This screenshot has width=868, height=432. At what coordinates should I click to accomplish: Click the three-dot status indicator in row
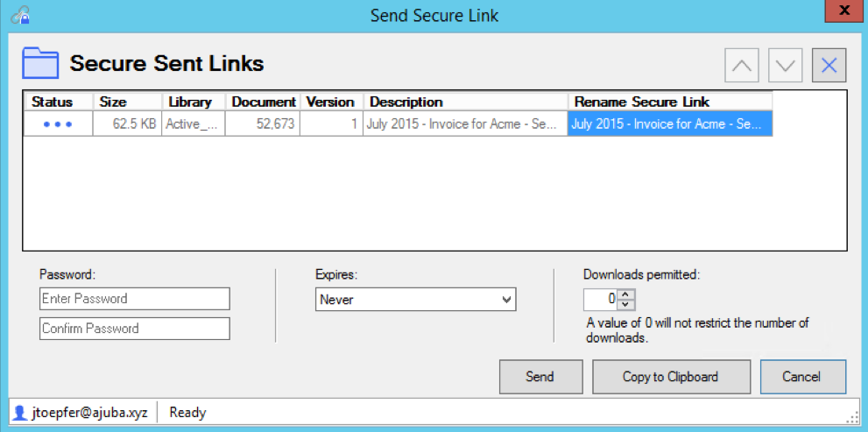[58, 124]
